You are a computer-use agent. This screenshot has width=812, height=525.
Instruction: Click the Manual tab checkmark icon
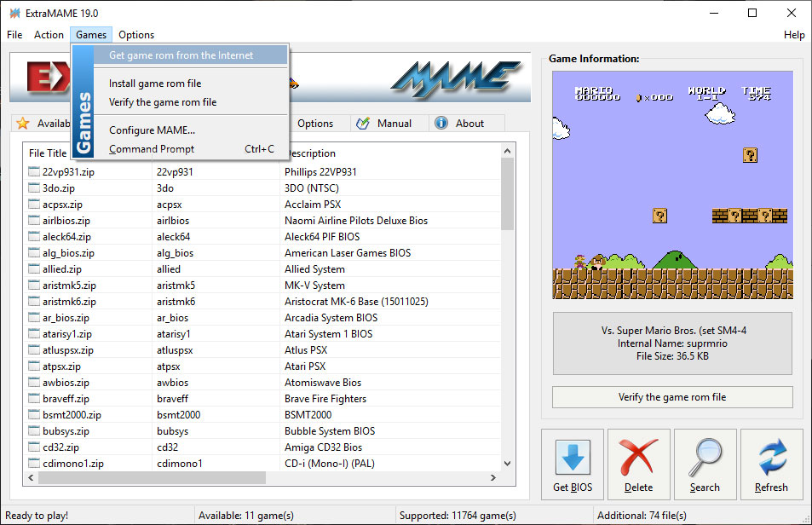[363, 124]
